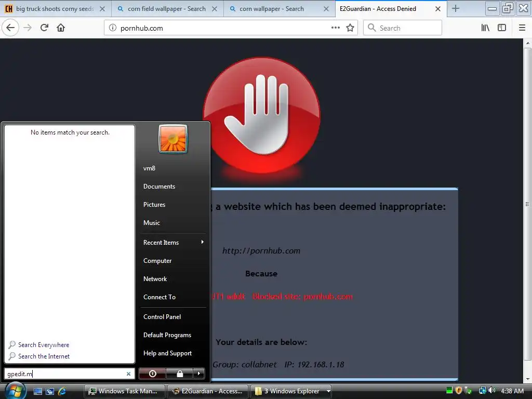Open the network tray icon
The height and width of the screenshot is (399, 532).
point(482,391)
